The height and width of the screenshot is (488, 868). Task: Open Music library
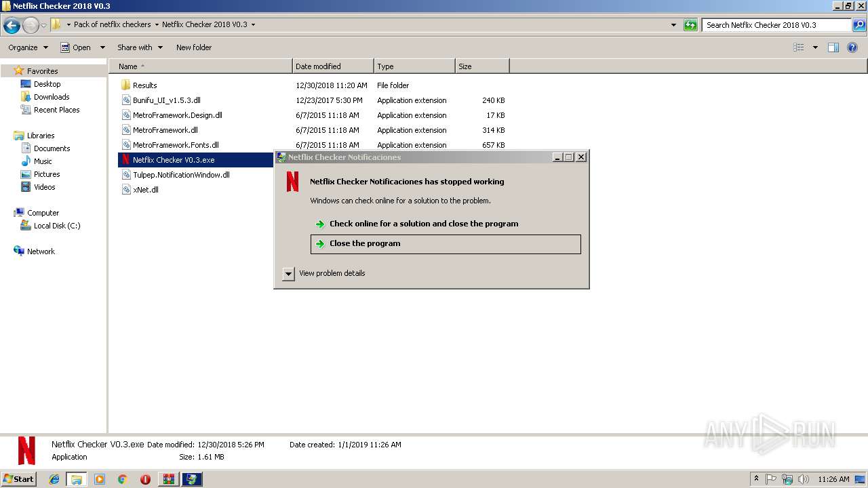pos(43,161)
